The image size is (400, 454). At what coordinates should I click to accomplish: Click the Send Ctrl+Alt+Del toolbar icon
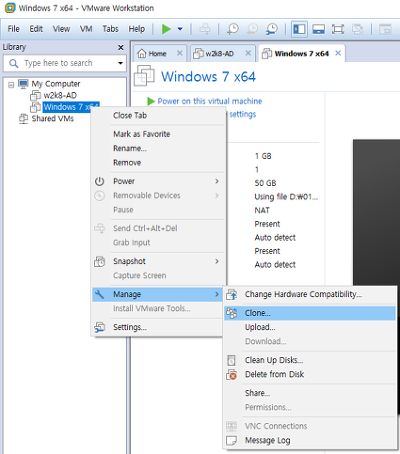(x=205, y=29)
